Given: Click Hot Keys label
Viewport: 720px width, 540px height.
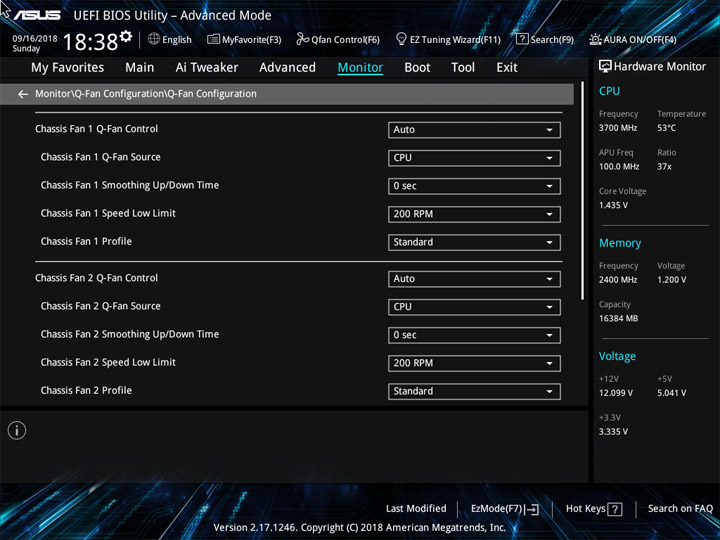Looking at the screenshot, I should 585,509.
